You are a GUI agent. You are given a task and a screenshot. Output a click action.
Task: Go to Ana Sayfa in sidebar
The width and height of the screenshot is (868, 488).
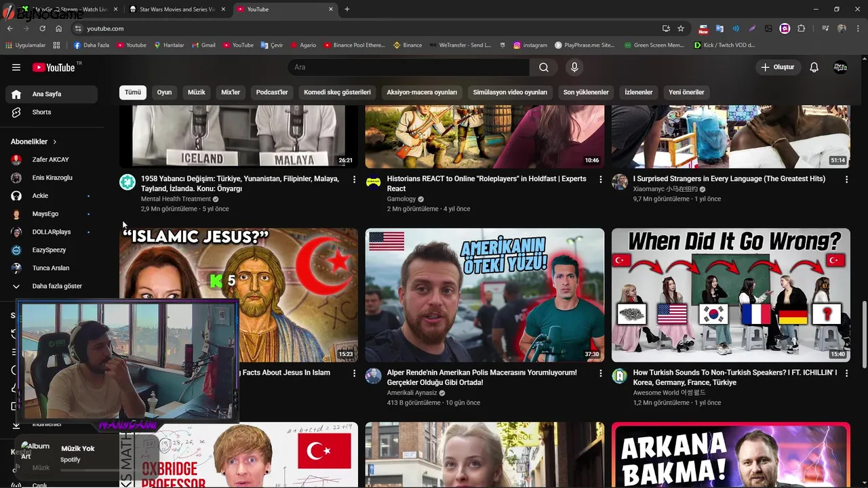[52, 94]
